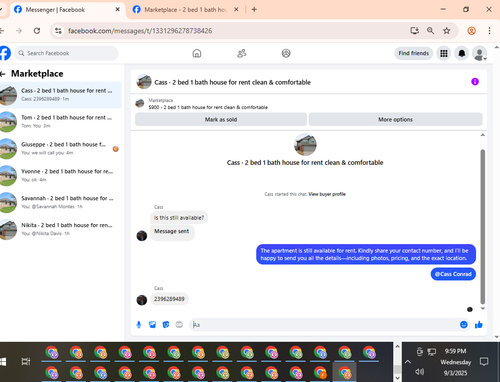
Task: Open the Windows notification center icon
Action: 484,362
